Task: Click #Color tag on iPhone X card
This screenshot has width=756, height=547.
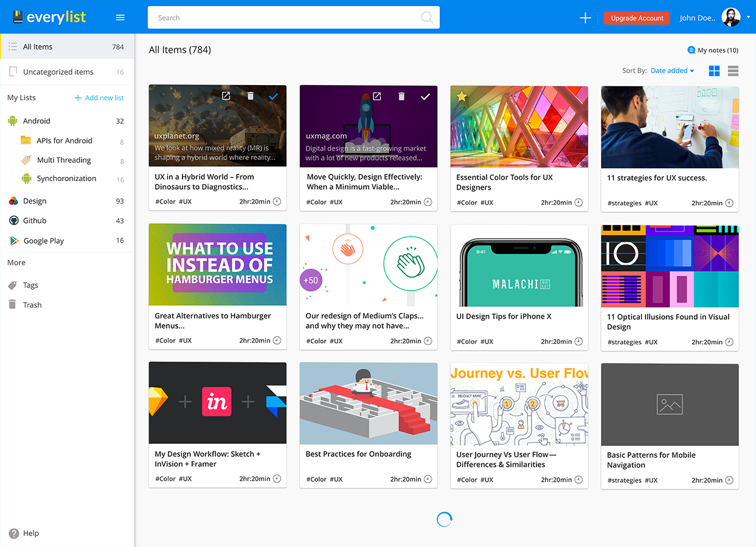Action: pyautogui.click(x=467, y=342)
